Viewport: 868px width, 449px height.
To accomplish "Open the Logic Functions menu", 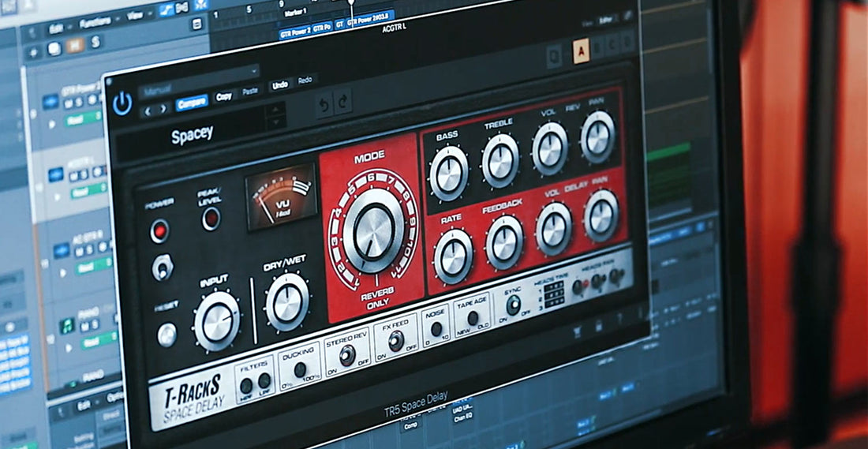I will [x=95, y=22].
